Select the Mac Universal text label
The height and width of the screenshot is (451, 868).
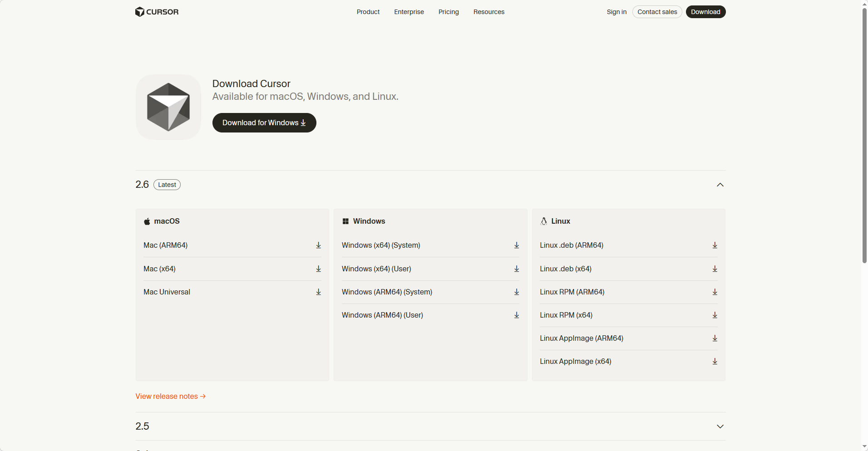167,292
